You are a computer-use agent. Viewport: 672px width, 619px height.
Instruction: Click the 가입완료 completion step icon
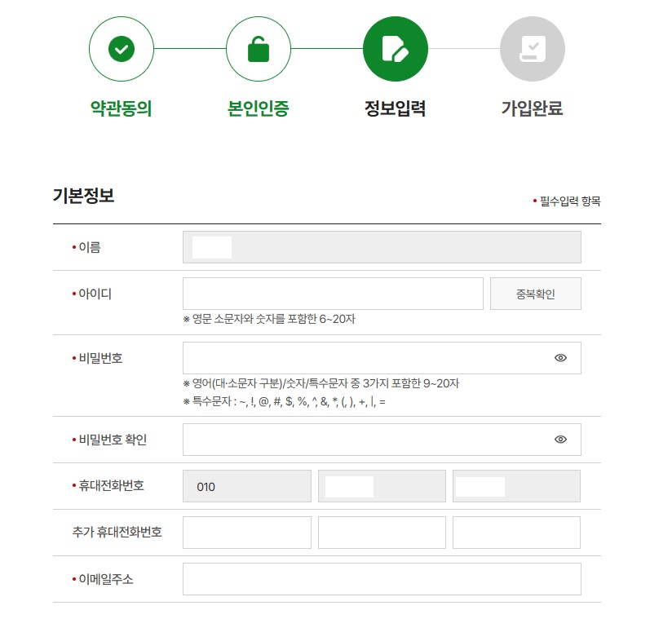(x=532, y=48)
